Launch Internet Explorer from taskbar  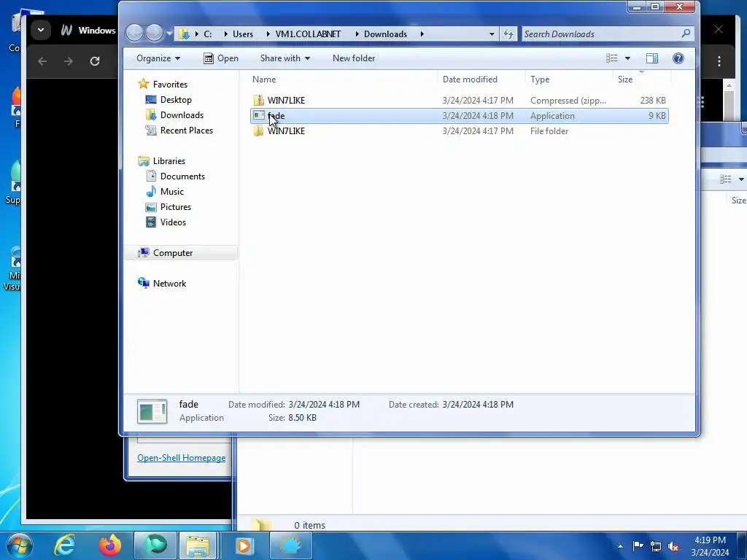pos(64,545)
